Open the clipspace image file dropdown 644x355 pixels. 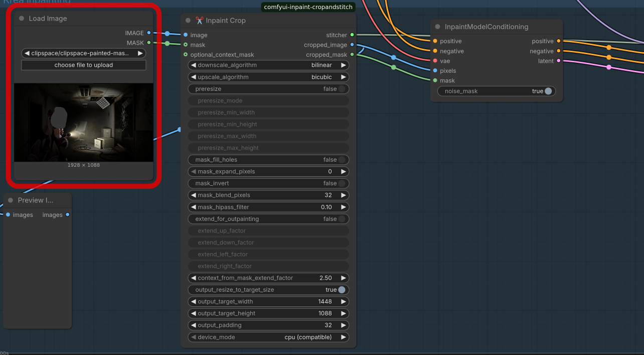click(84, 53)
